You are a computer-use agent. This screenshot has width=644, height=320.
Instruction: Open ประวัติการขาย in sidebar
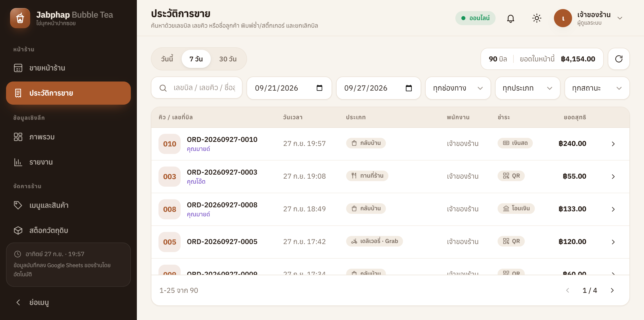[68, 93]
